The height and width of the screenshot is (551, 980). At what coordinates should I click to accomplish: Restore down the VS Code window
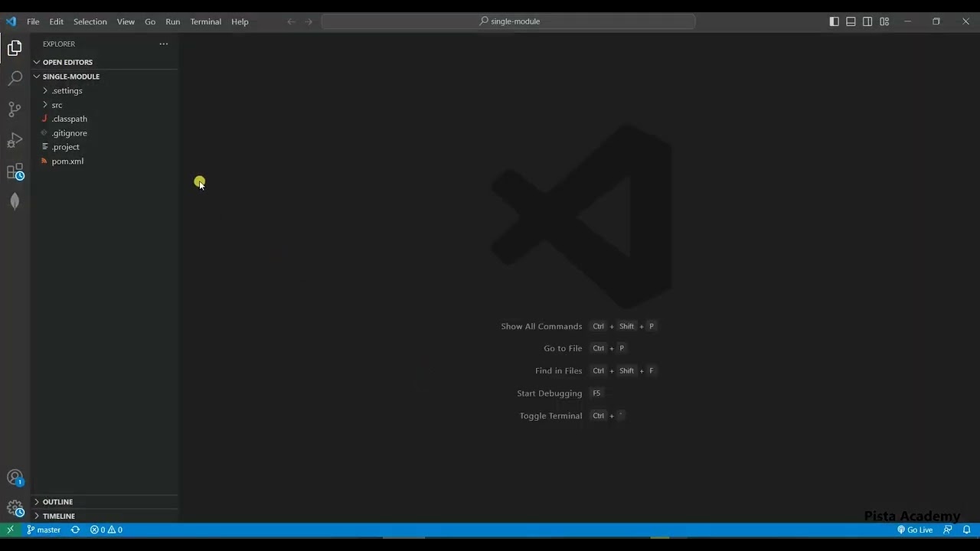936,21
